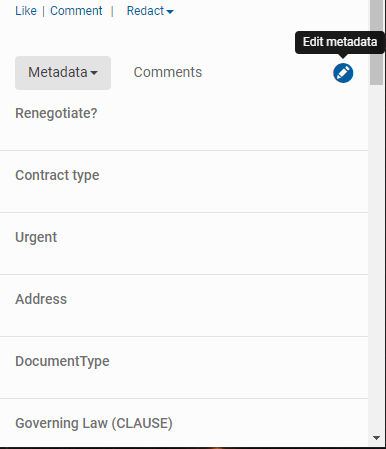Select the Urgent metadata field

pyautogui.click(x=184, y=244)
